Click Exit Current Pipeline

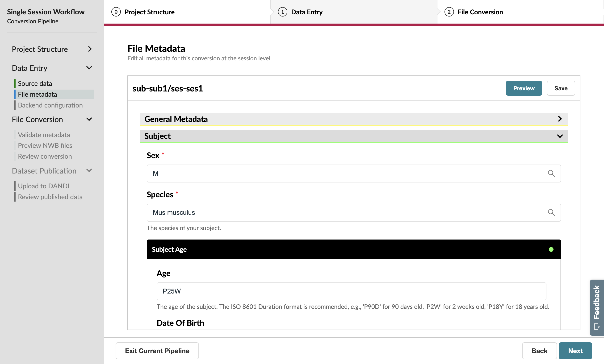(157, 351)
